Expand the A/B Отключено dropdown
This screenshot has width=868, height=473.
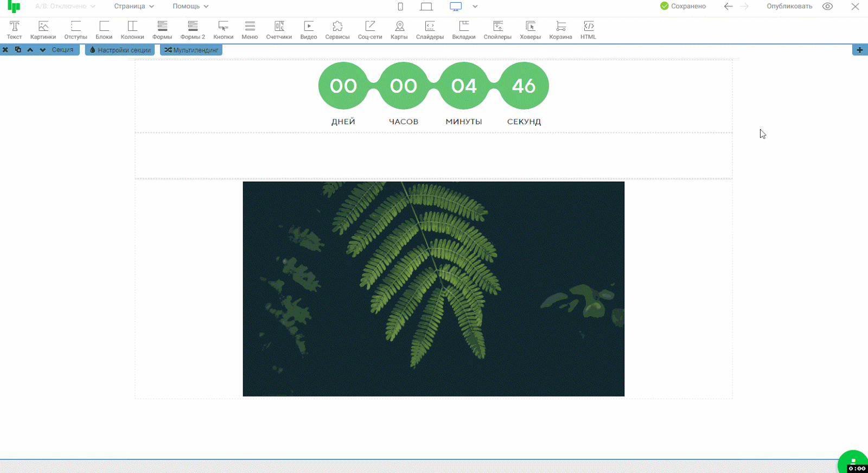[65, 7]
